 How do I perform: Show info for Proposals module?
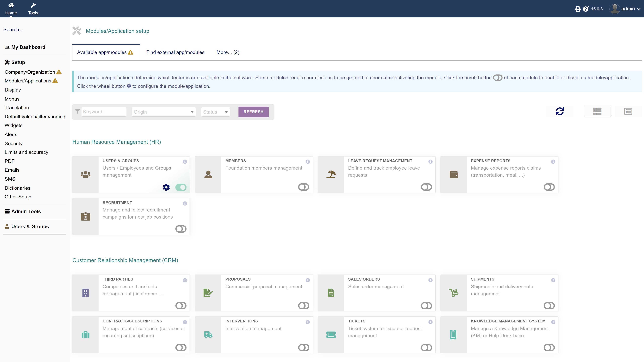click(x=308, y=280)
